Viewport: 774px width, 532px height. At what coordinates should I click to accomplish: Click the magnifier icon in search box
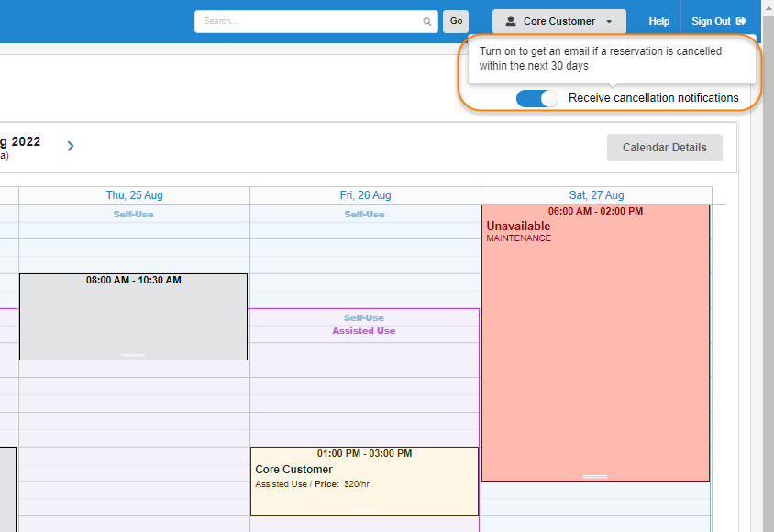pos(426,21)
